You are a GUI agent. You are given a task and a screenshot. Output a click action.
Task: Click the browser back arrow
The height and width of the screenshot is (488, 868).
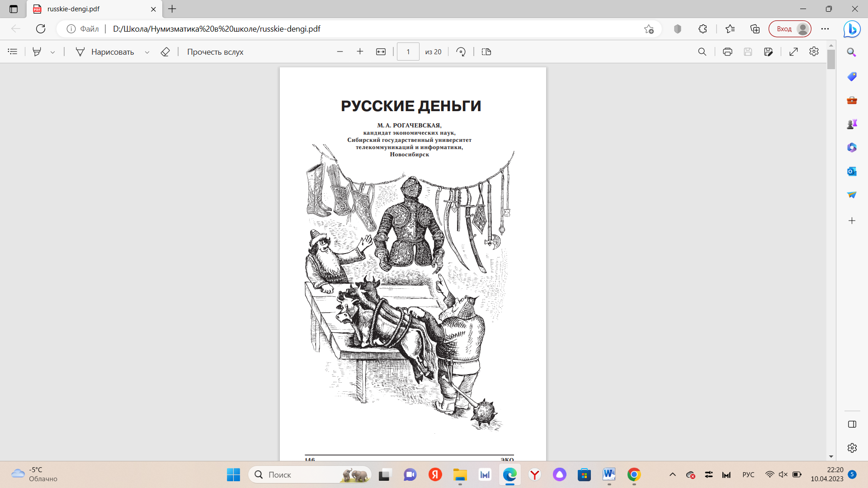[16, 29]
